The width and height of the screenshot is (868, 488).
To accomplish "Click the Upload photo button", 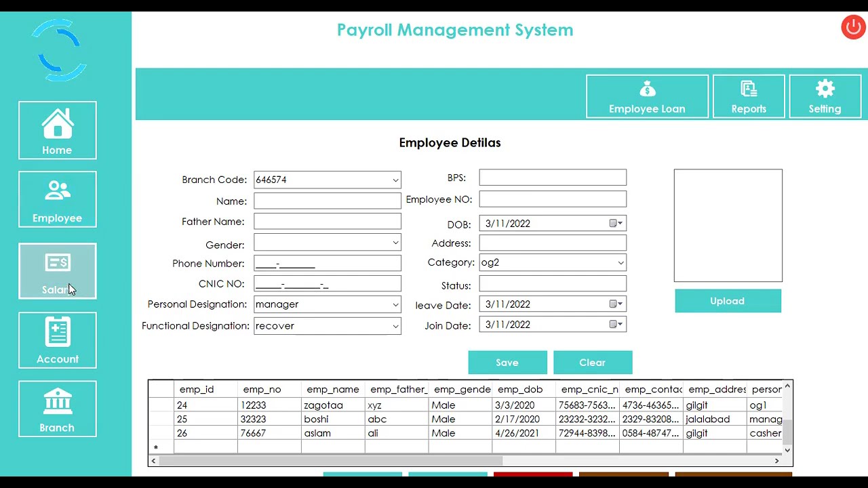I will click(x=728, y=301).
